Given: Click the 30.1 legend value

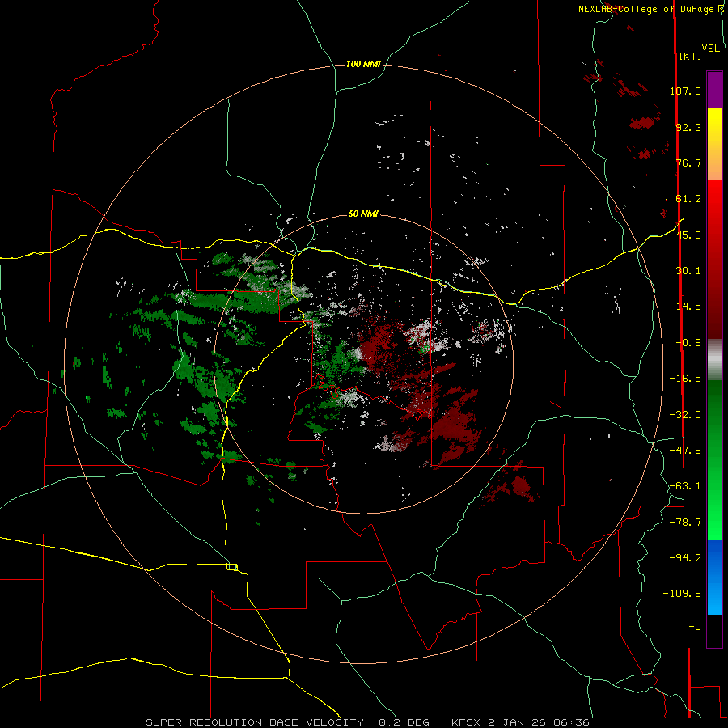Looking at the screenshot, I should point(688,271).
